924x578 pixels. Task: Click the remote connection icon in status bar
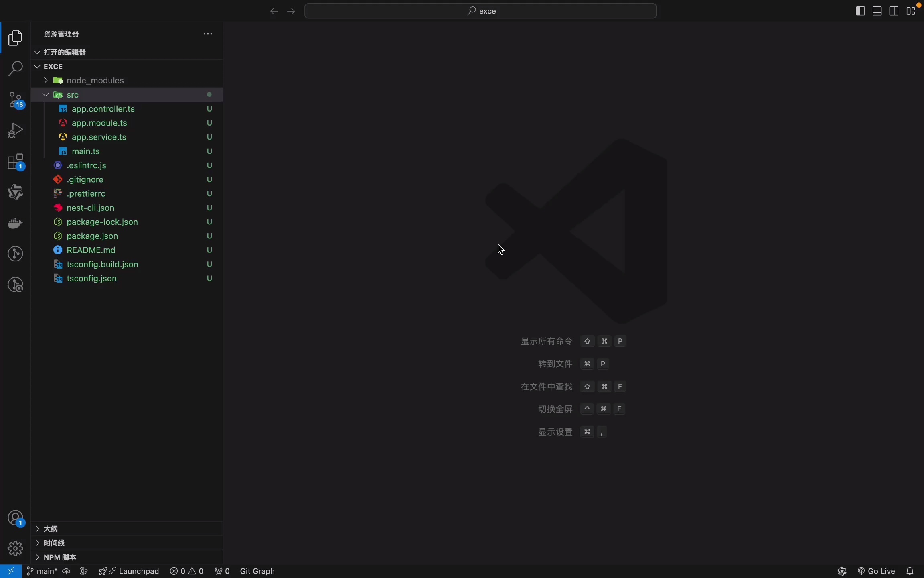click(x=11, y=571)
